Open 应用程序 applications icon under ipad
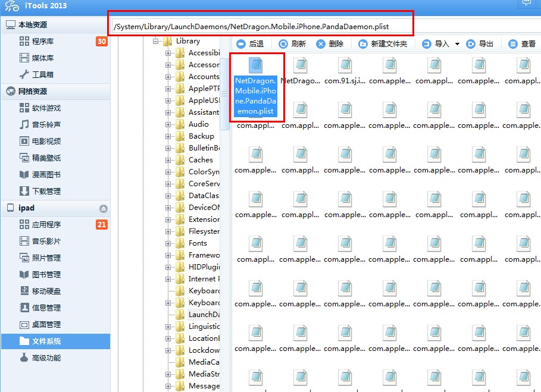This screenshot has height=392, width=541. [24, 224]
